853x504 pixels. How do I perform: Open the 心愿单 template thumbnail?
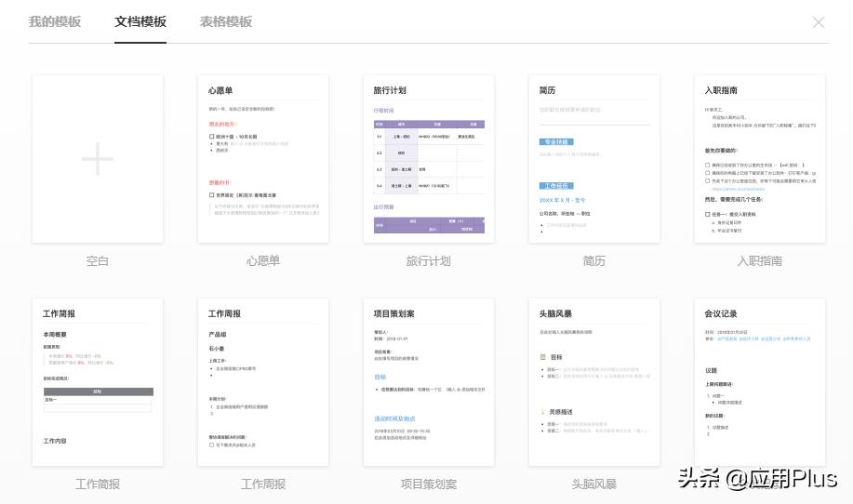coord(263,159)
